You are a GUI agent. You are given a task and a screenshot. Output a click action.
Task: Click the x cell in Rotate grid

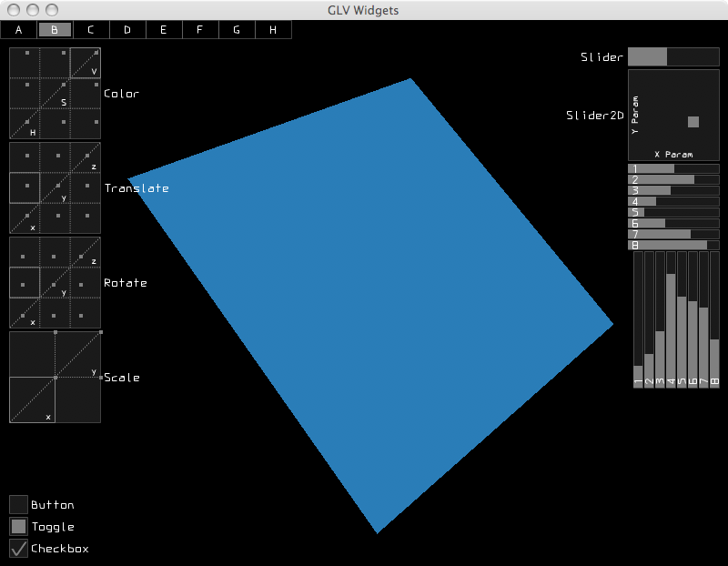(25, 313)
